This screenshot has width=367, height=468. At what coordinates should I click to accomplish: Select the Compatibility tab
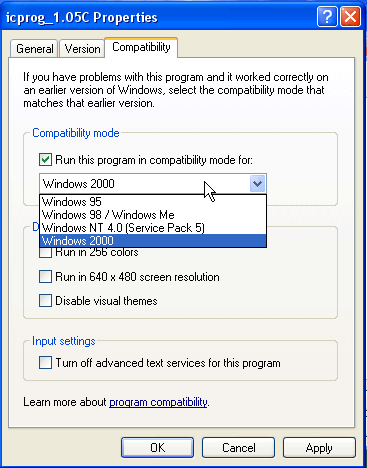coord(141,47)
